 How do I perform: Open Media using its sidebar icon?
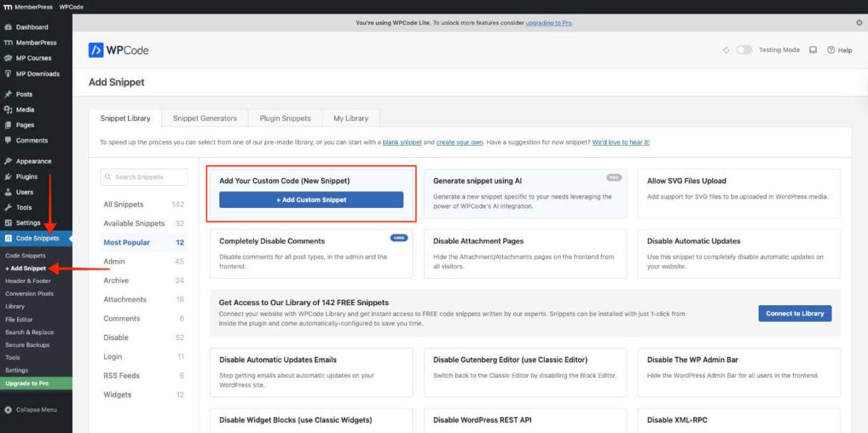[9, 109]
